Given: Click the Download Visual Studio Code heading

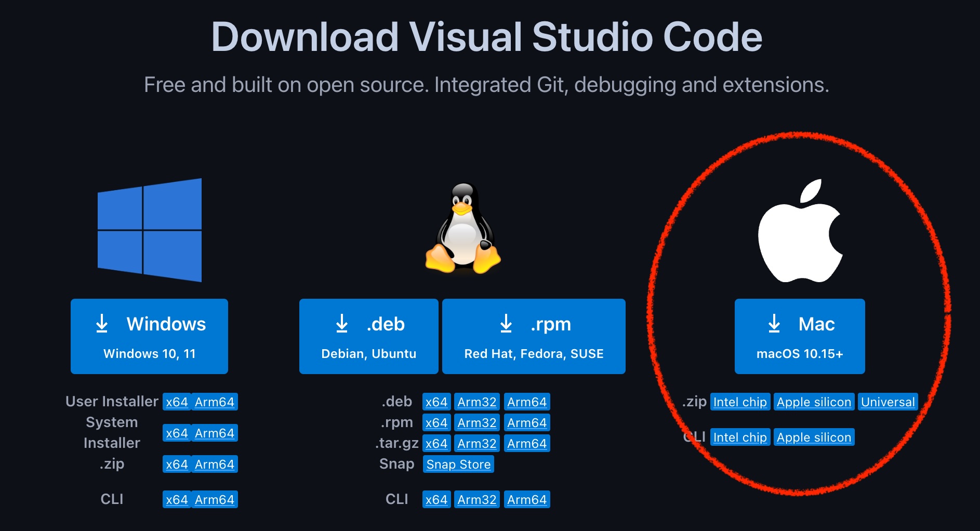Looking at the screenshot, I should click(487, 37).
